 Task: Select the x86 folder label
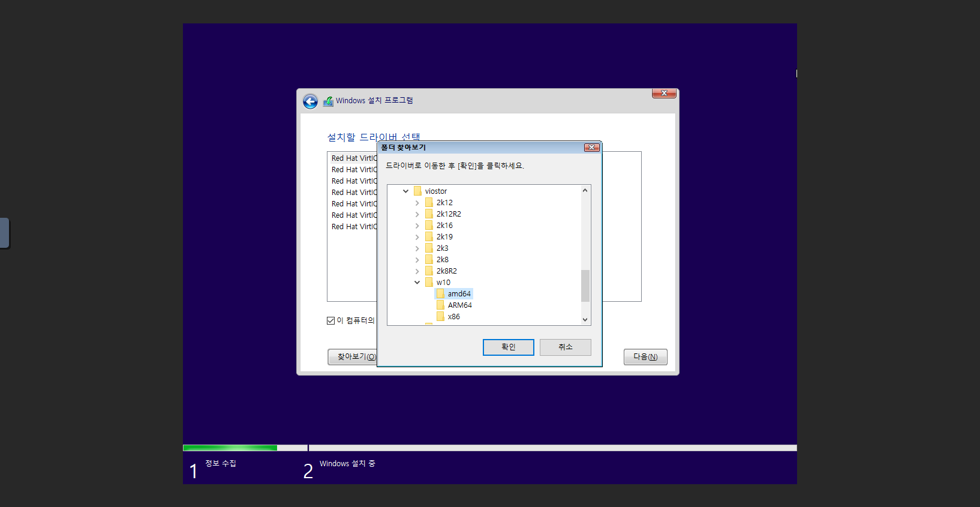coord(454,317)
